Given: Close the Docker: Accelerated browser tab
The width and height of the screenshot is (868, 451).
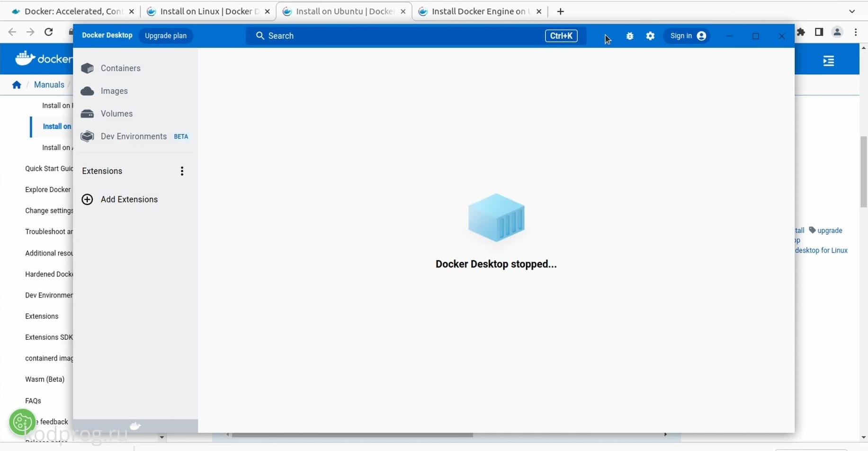Looking at the screenshot, I should pos(132,12).
